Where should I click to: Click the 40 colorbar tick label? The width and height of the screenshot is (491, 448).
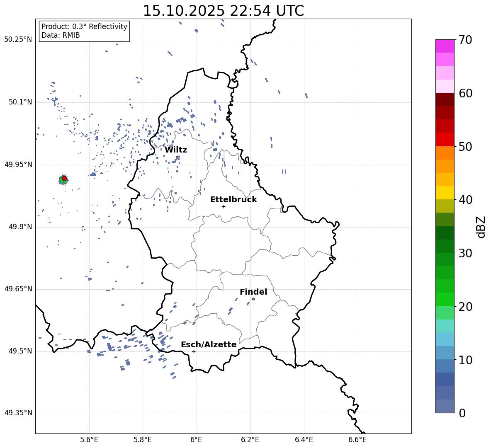[x=465, y=200]
